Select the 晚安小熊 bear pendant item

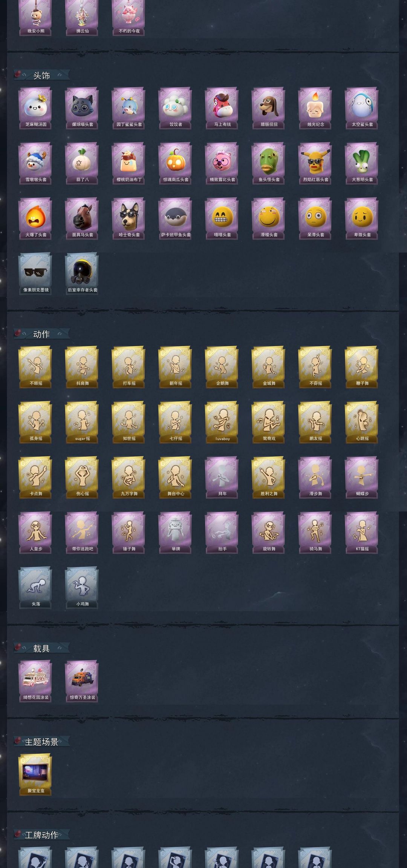(35, 17)
